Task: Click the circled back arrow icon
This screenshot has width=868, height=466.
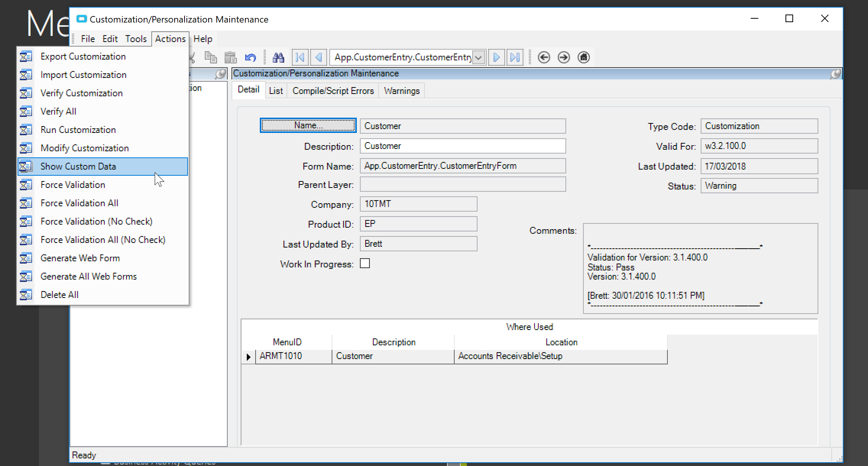Action: pyautogui.click(x=544, y=58)
